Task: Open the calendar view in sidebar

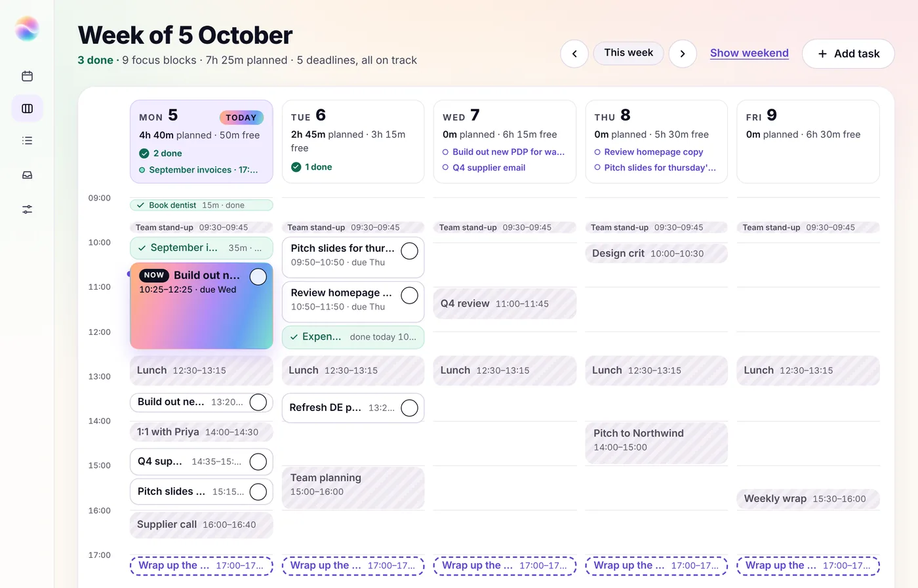Action: tap(27, 76)
